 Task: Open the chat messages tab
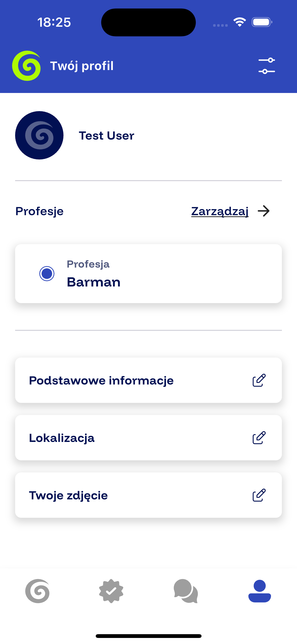pos(186,591)
